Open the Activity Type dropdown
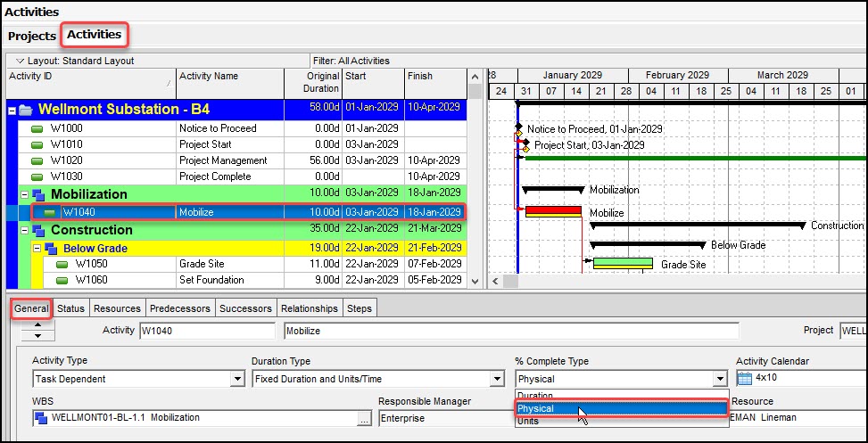The image size is (868, 443). [x=237, y=379]
